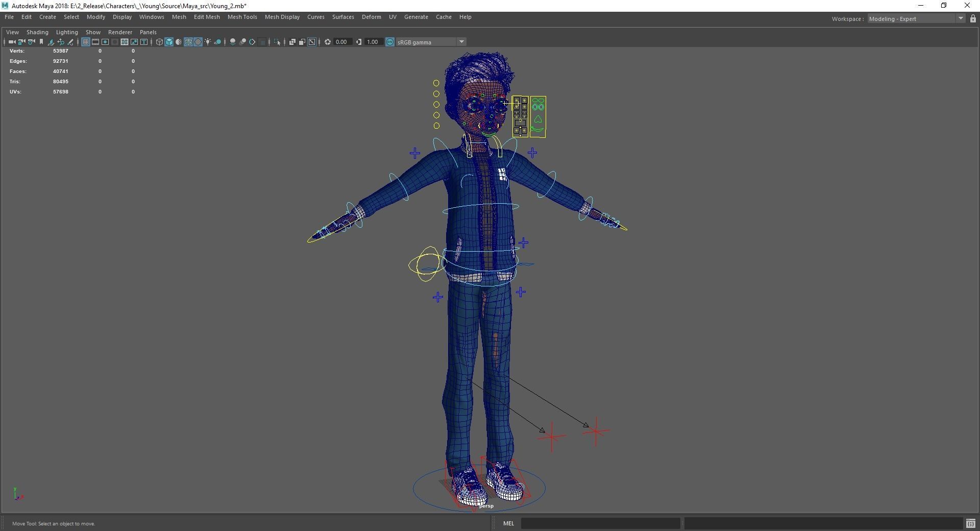Toggle the color management ON switch
The width and height of the screenshot is (980, 531).
[x=389, y=42]
